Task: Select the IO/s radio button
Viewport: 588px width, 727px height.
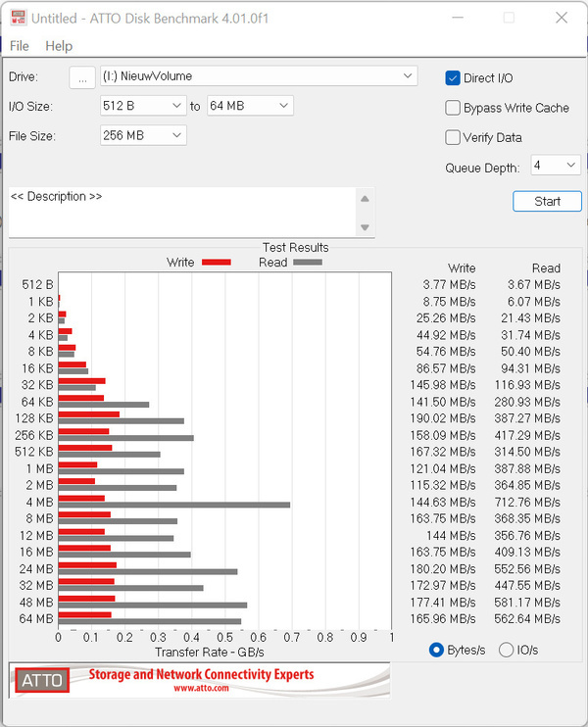Action: pyautogui.click(x=506, y=650)
